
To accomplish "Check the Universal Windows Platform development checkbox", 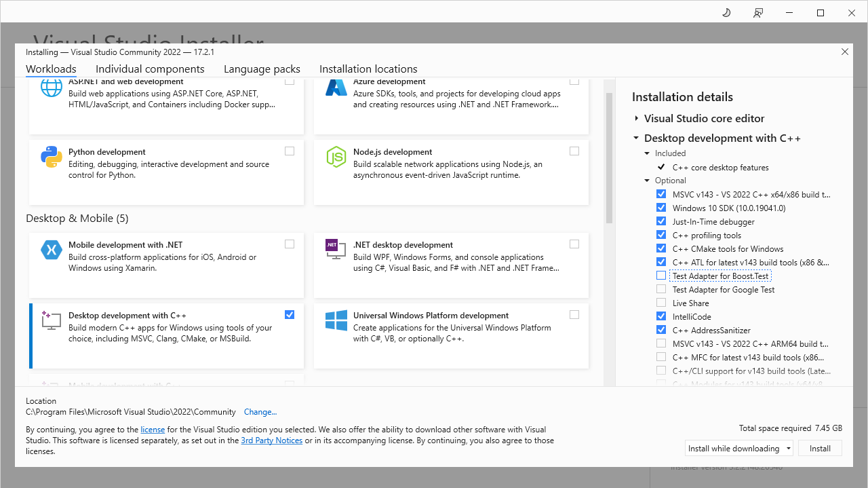I will (x=574, y=315).
